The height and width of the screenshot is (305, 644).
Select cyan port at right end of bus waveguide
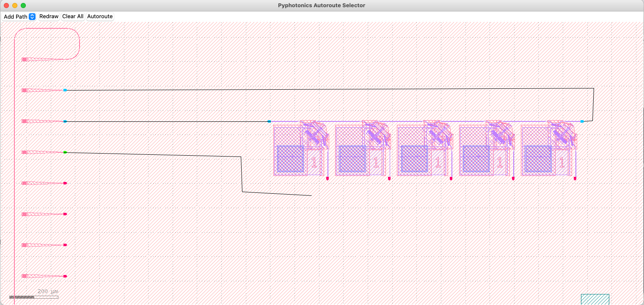point(582,121)
